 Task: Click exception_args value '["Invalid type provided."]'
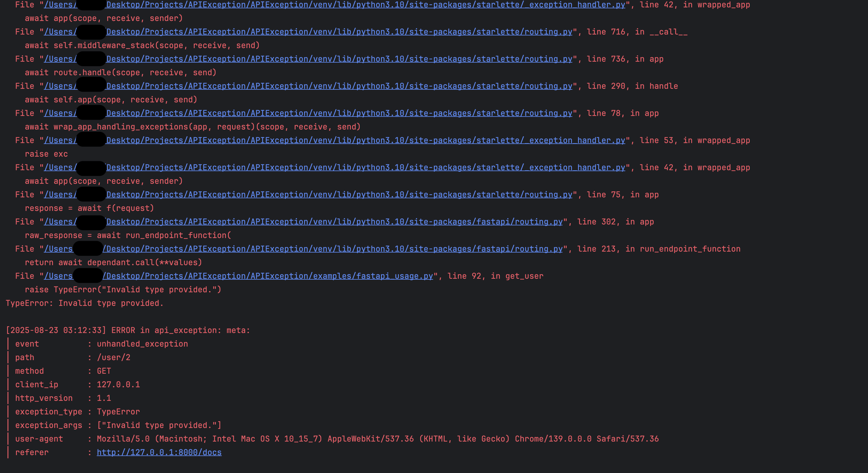[159, 426]
